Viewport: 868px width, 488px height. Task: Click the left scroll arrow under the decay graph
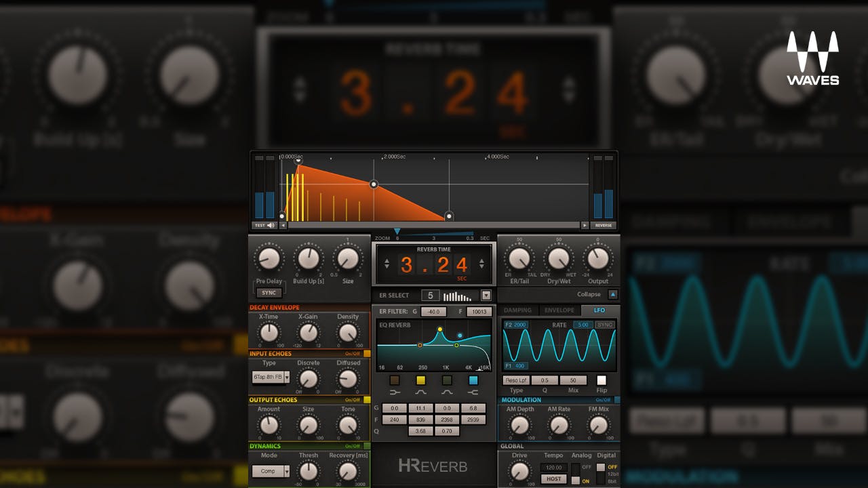[283, 225]
